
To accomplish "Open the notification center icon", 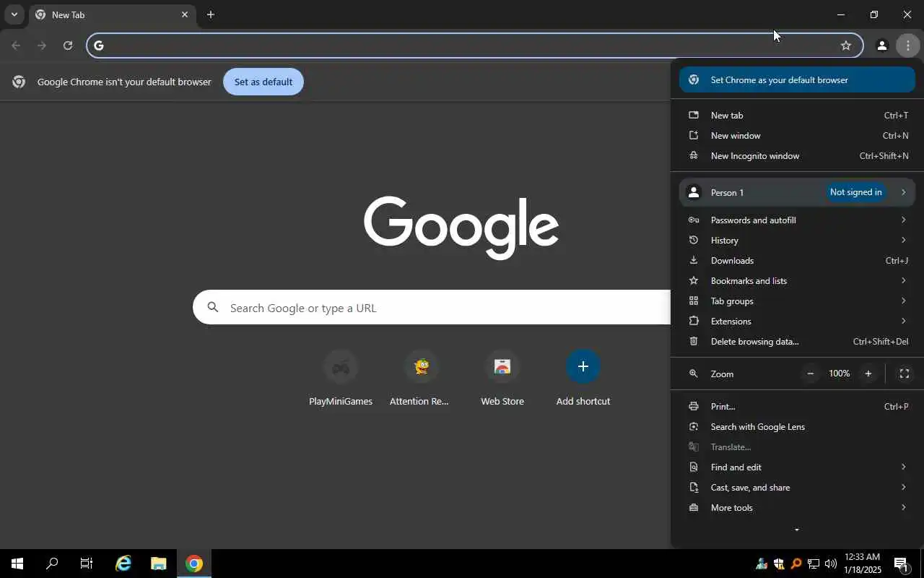I will tap(901, 564).
